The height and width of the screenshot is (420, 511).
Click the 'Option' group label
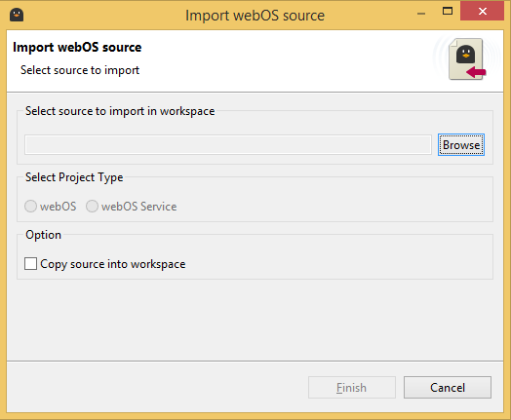click(43, 235)
